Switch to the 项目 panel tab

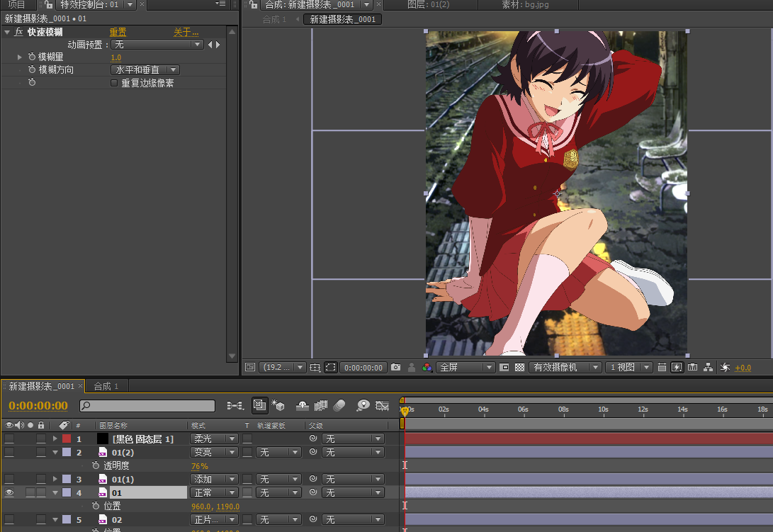tap(16, 4)
